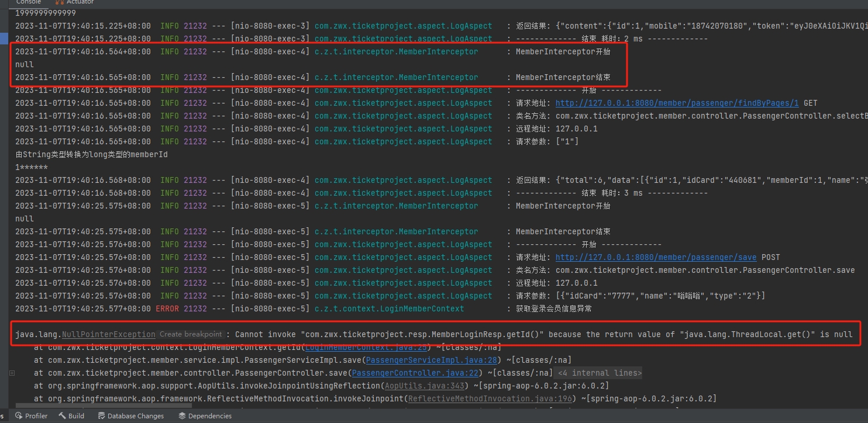Viewport: 868px width, 423px height.
Task: Jump to AopUtils.java:343 source link
Action: coord(424,386)
